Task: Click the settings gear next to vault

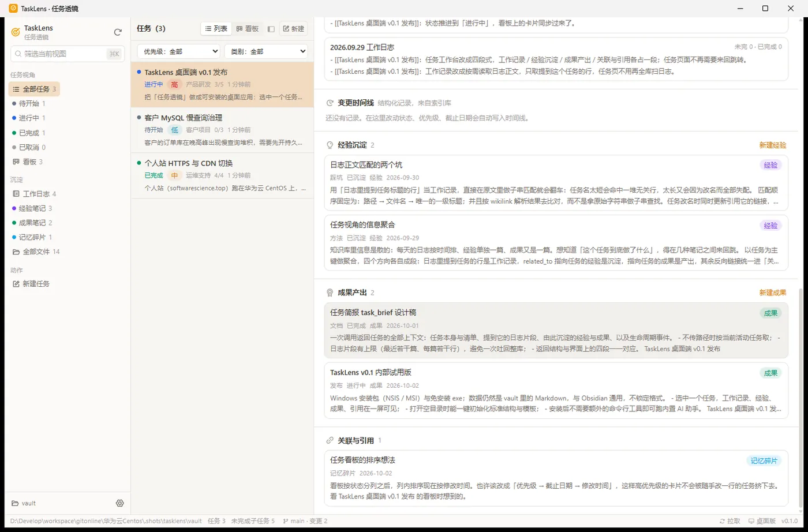Action: (120, 503)
